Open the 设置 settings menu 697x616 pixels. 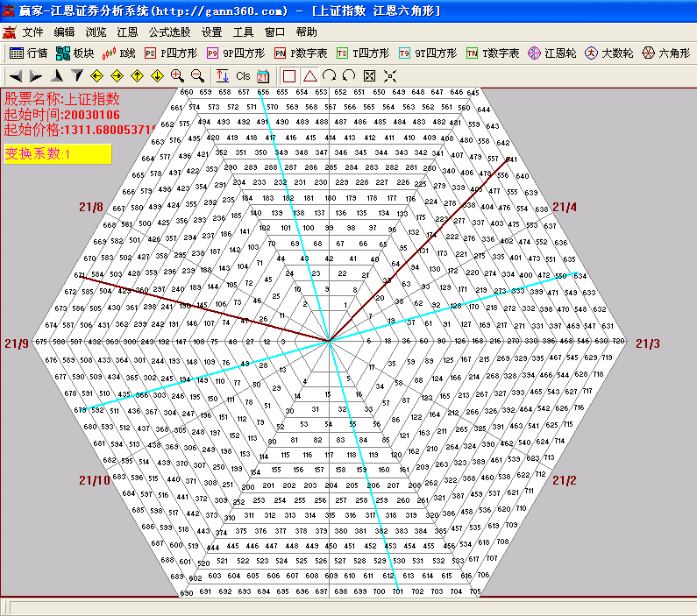click(x=211, y=32)
